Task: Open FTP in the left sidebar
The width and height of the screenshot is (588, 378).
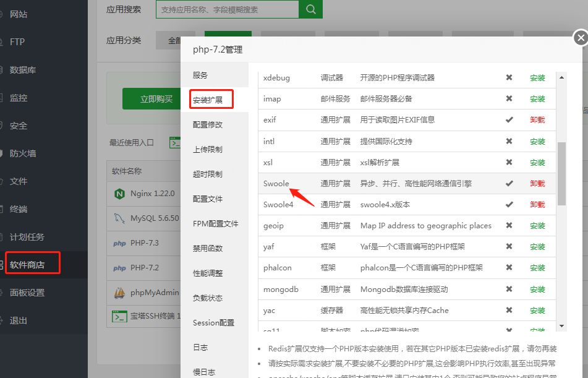Action: (17, 42)
